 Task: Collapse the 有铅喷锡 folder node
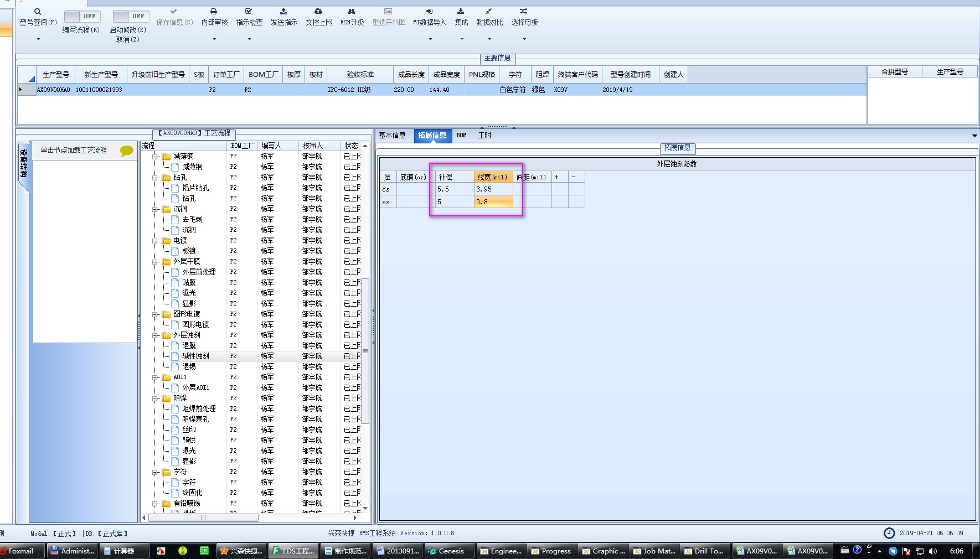pyautogui.click(x=155, y=504)
